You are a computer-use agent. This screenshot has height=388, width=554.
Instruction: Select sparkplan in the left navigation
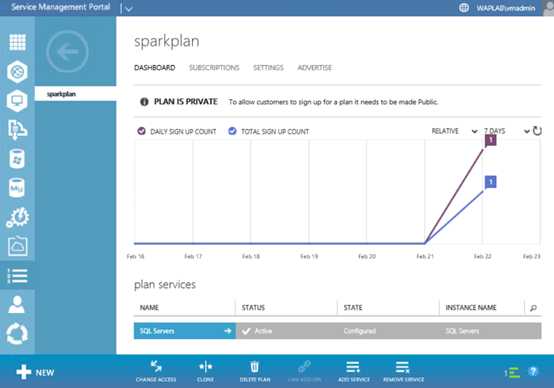[x=75, y=94]
